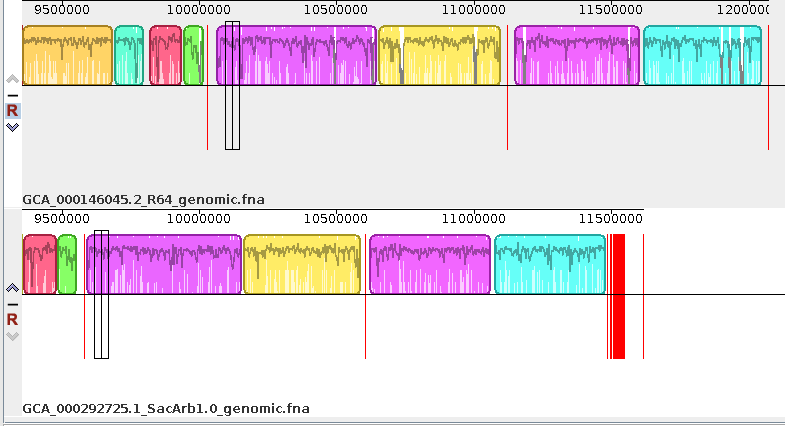Move the SacArb1.0 genome track up
The image size is (785, 426).
[x=12, y=288]
